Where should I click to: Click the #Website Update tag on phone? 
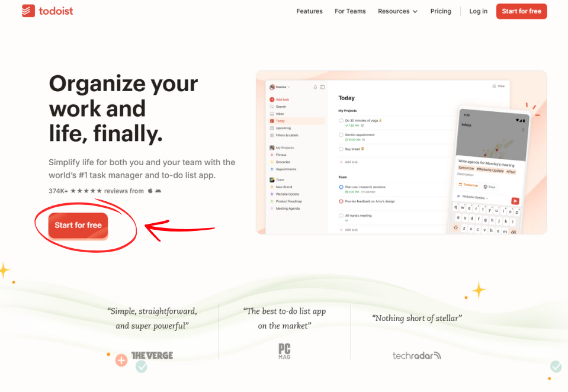pos(490,169)
